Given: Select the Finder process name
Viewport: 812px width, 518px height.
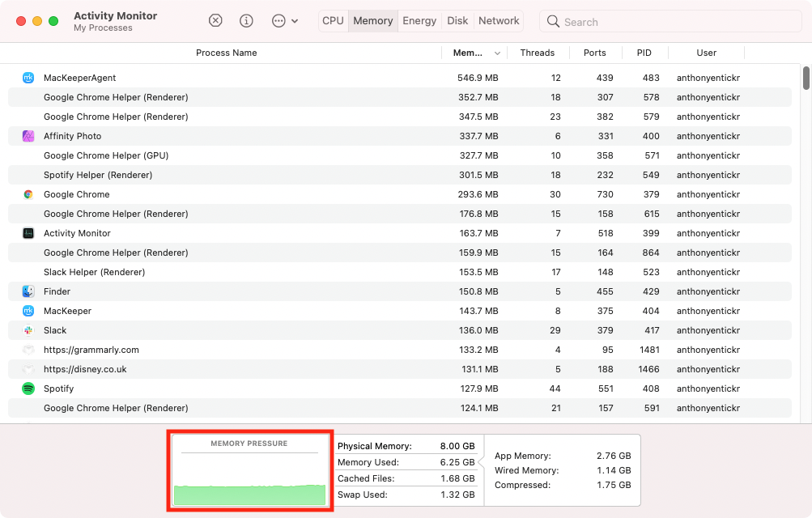Looking at the screenshot, I should 57,291.
